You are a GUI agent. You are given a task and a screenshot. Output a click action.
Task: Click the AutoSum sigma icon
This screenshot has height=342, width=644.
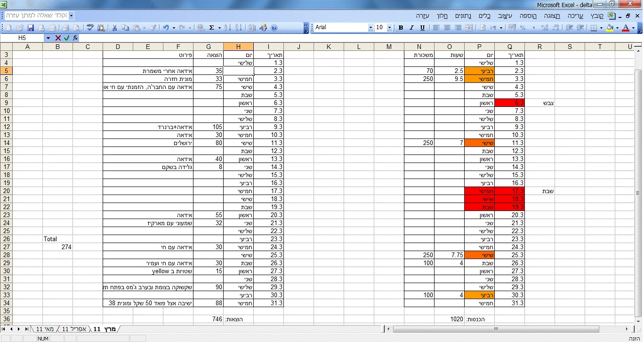[211, 28]
